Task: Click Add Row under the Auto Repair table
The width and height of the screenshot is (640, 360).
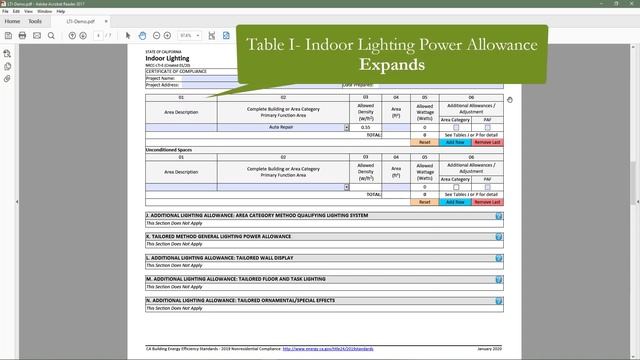Action: 455,142
